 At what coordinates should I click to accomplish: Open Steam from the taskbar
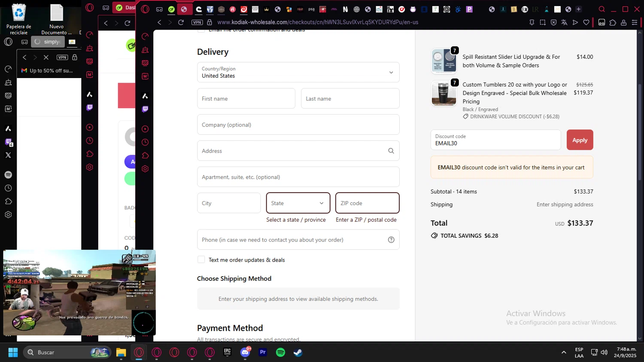298,353
